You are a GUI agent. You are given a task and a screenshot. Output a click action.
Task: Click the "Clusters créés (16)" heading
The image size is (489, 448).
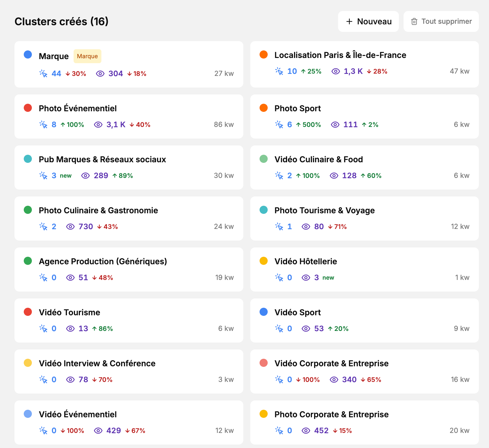(x=61, y=21)
